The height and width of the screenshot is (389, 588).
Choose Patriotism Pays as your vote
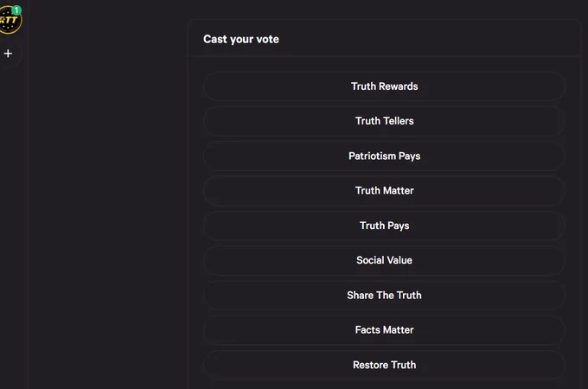coord(384,156)
